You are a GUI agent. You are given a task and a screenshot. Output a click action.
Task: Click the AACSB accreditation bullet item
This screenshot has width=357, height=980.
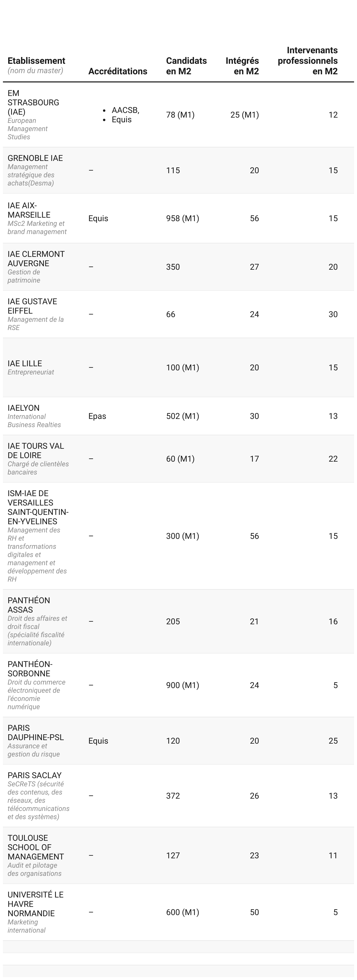pyautogui.click(x=125, y=110)
